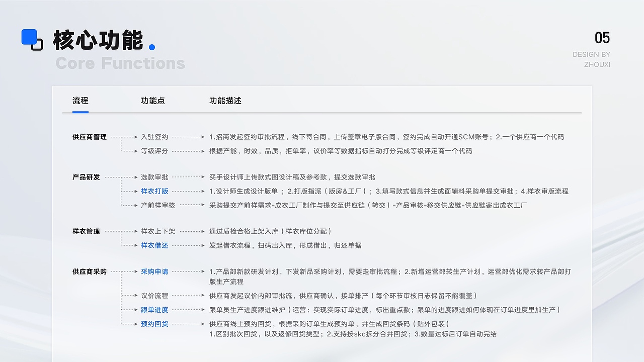This screenshot has width=644, height=362.
Task: Open the 功能描述 tab
Action: pos(225,101)
